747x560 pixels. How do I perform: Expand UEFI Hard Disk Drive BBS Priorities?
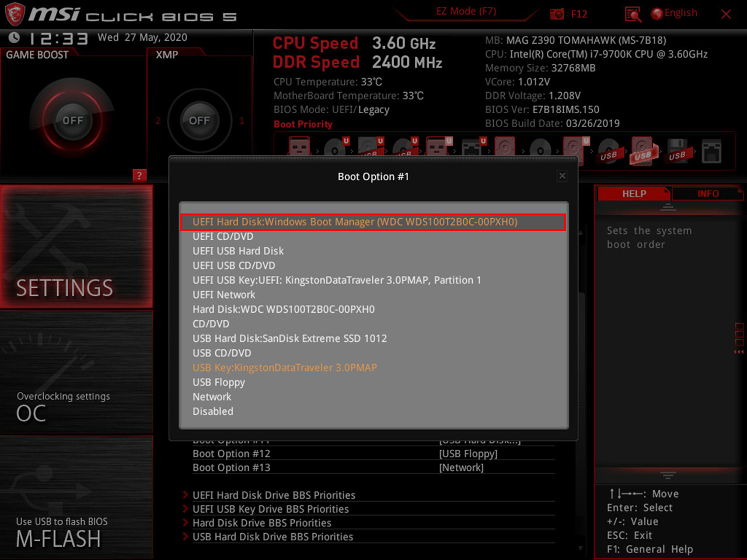tap(274, 495)
